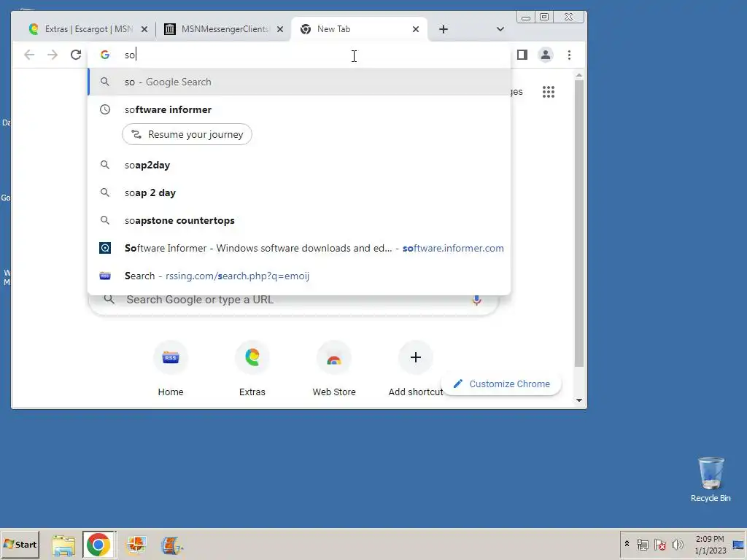Click the Action Center flag tray icon
The width and height of the screenshot is (747, 560).
[x=659, y=544]
